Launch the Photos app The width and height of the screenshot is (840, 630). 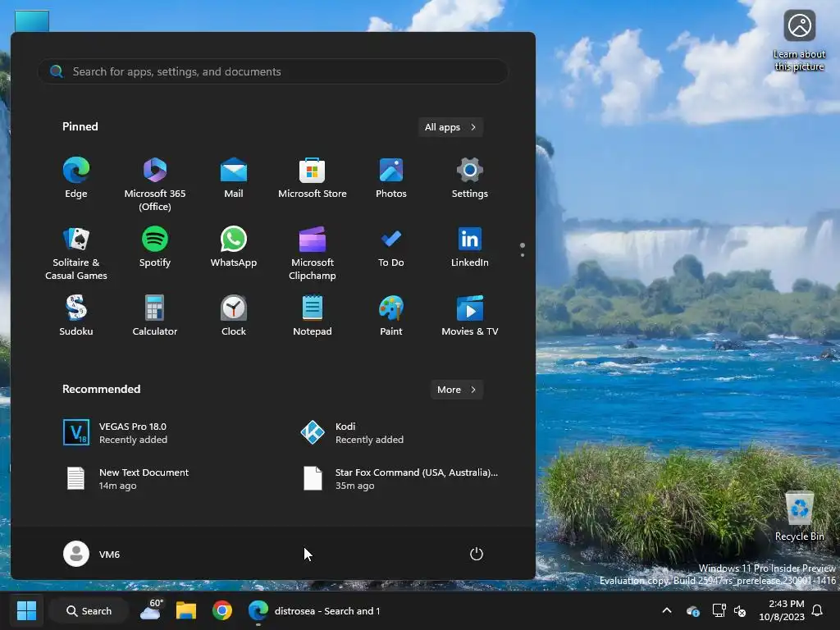click(x=391, y=178)
